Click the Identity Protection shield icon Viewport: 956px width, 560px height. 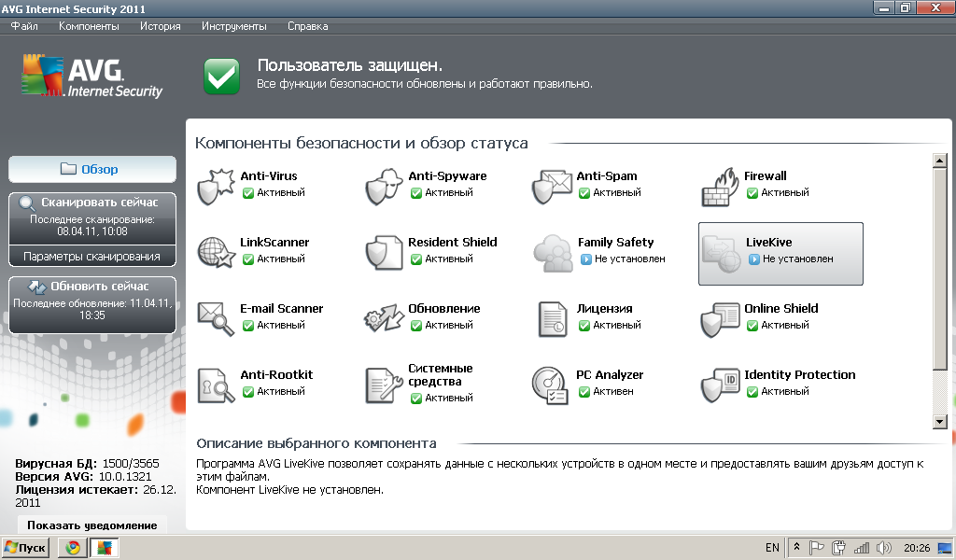coord(720,385)
